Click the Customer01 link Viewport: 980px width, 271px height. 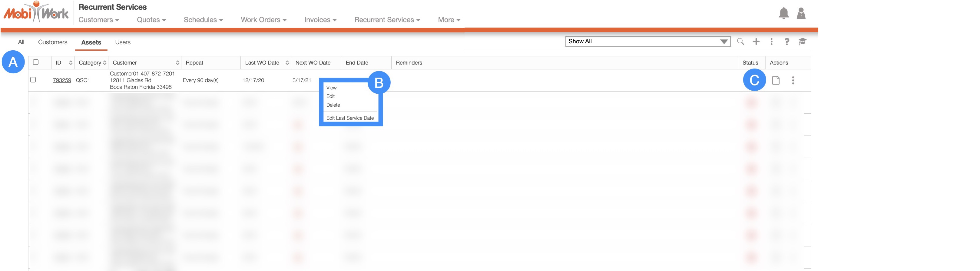click(124, 73)
